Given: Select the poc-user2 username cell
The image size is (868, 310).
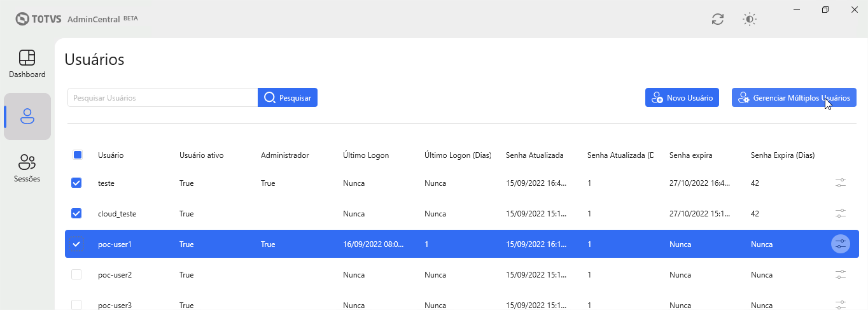Looking at the screenshot, I should pos(115,275).
